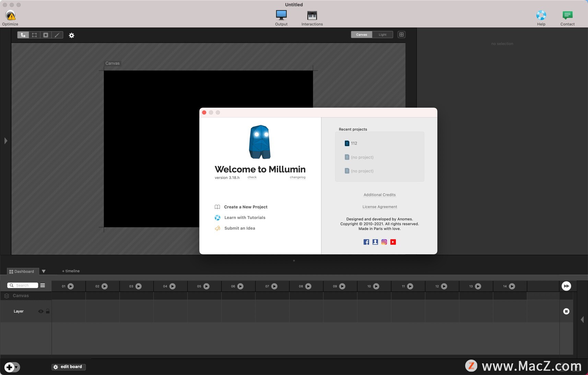Focus the dashboard Search field
This screenshot has width=588, height=375.
23,285
